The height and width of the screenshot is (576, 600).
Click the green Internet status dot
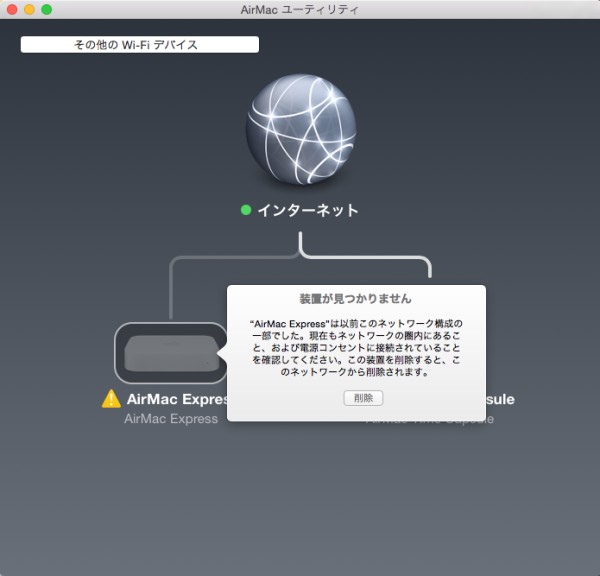point(246,210)
